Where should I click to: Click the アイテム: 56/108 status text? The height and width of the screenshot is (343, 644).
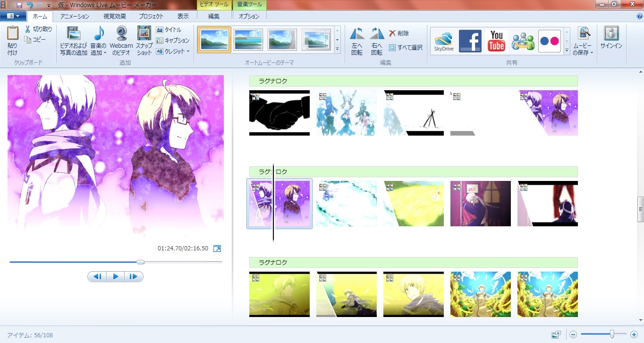[x=30, y=335]
